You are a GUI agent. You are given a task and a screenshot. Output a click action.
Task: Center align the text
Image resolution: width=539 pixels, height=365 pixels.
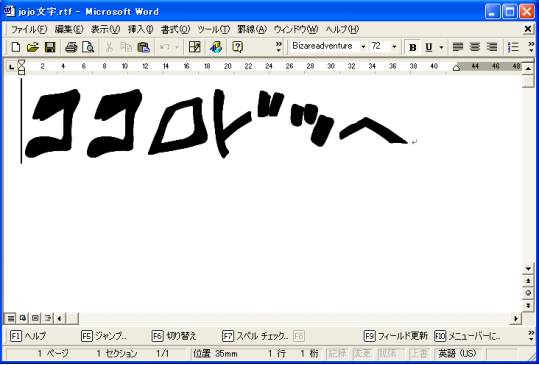pyautogui.click(x=475, y=47)
